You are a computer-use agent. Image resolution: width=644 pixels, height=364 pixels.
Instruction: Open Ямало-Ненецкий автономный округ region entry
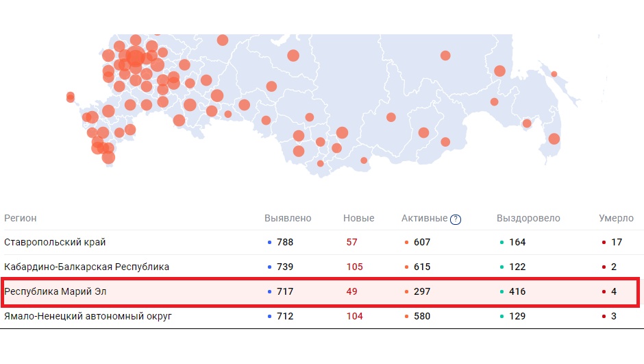click(x=88, y=317)
